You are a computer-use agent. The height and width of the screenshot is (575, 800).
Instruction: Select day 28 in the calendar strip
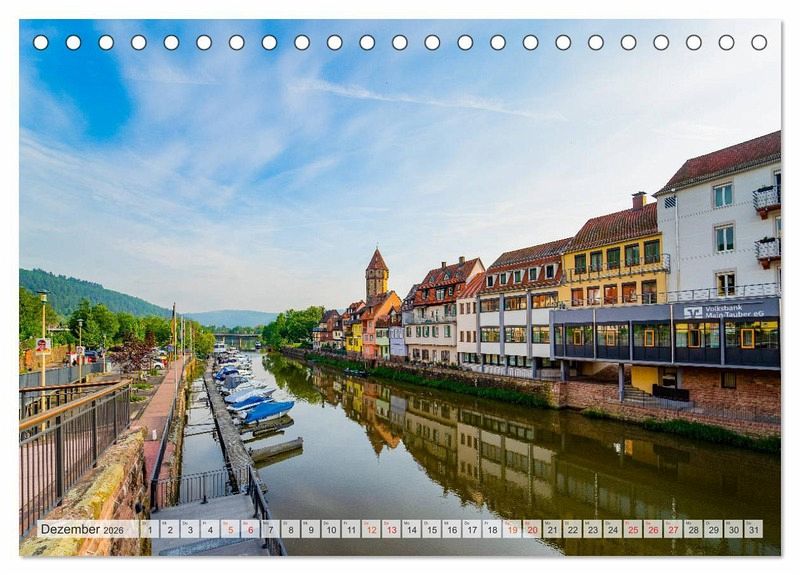[694, 529]
